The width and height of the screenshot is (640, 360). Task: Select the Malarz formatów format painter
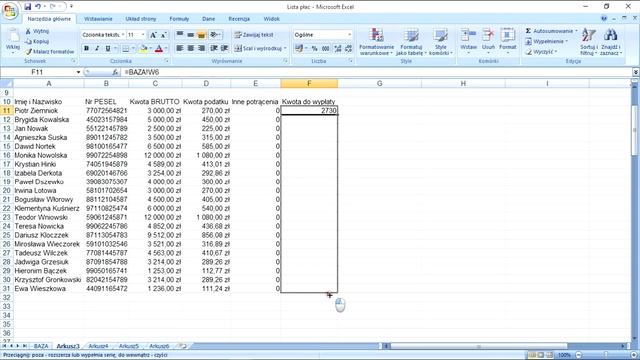coord(49,52)
